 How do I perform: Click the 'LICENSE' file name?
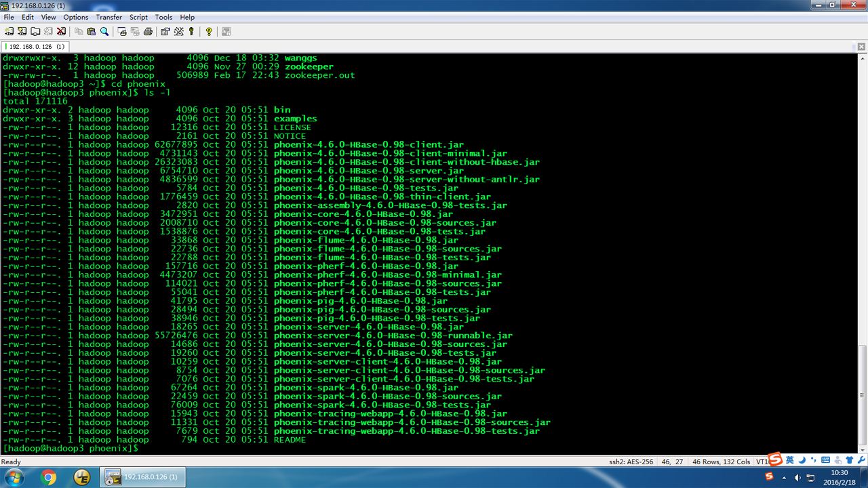[293, 127]
